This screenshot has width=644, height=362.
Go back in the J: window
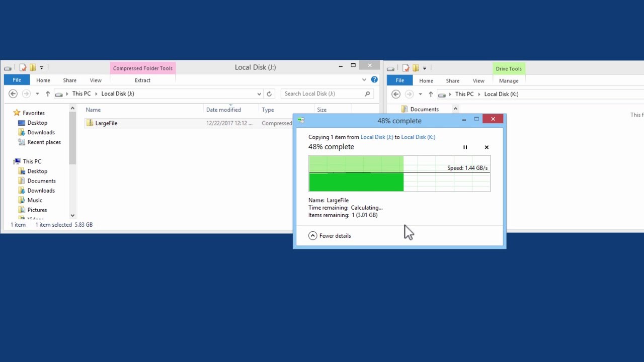tap(13, 94)
